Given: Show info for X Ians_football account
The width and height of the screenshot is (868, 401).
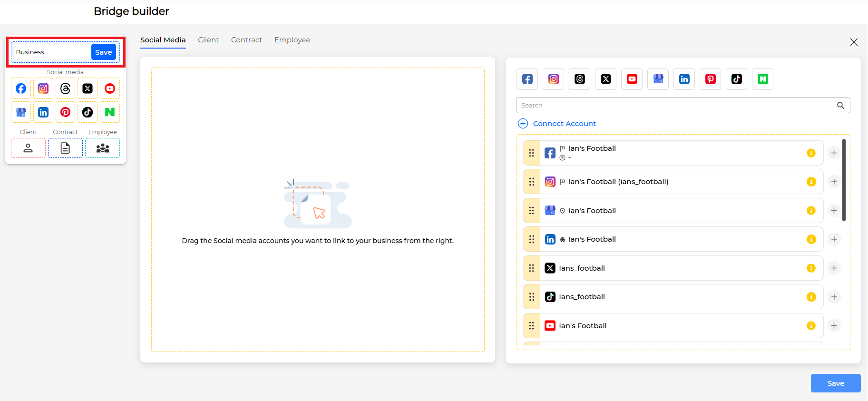Looking at the screenshot, I should 811,268.
